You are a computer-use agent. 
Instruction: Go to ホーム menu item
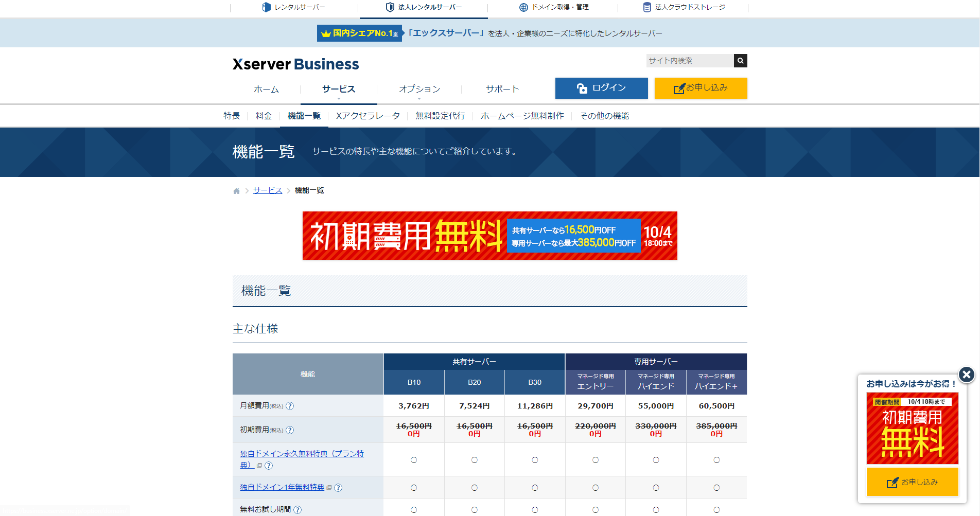tap(266, 89)
